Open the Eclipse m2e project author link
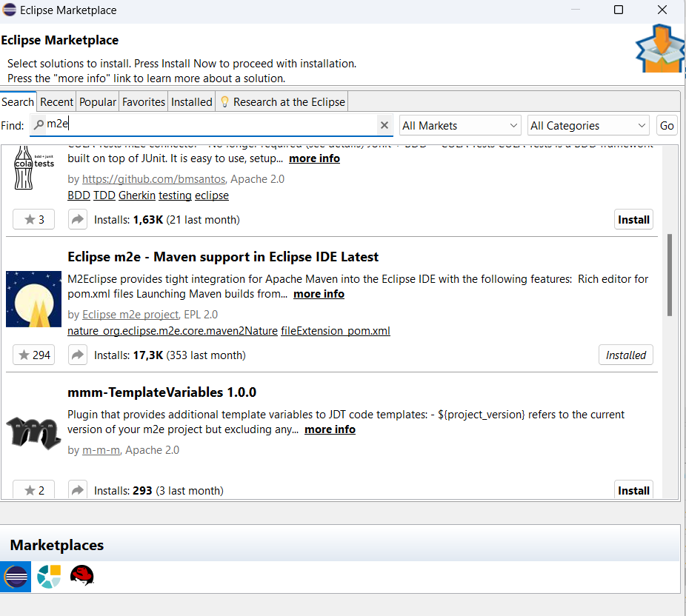The height and width of the screenshot is (616, 686). click(130, 315)
